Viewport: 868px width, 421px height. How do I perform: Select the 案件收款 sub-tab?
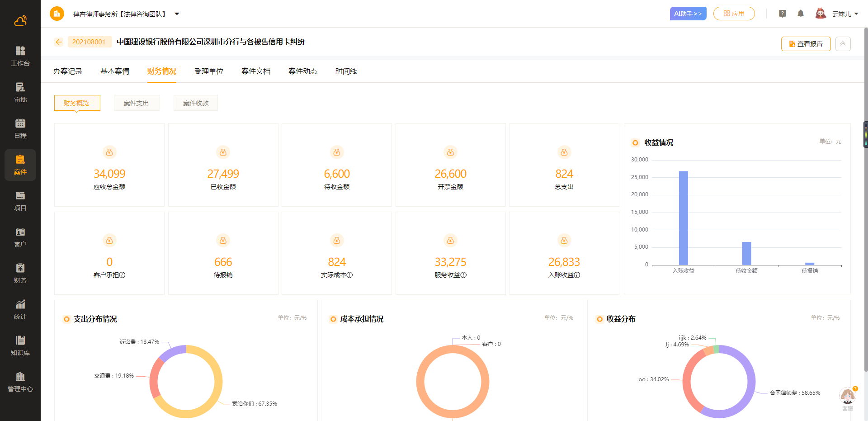click(x=196, y=103)
